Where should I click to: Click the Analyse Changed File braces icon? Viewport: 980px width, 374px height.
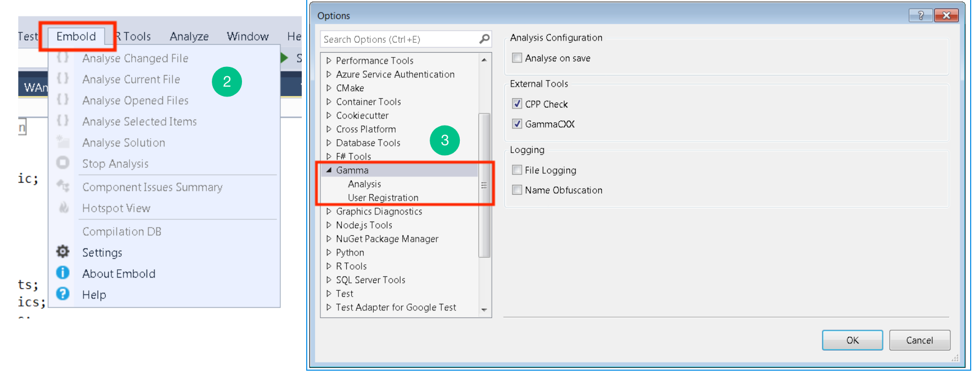[63, 58]
